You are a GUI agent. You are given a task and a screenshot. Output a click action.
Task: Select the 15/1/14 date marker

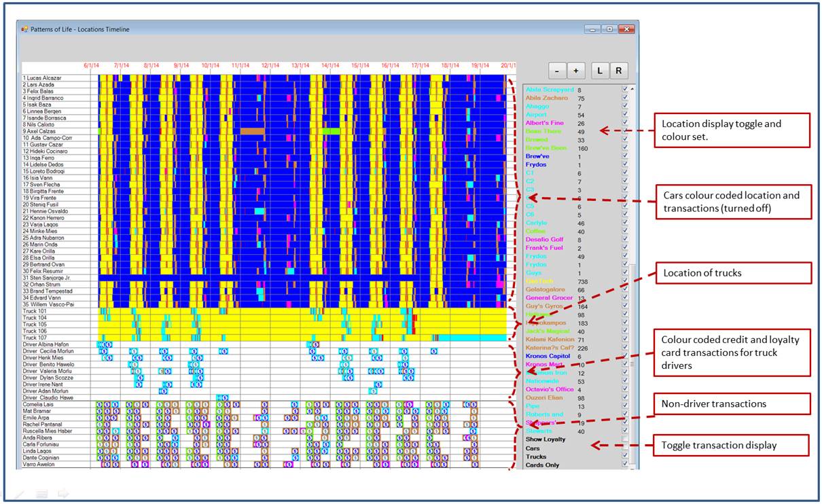point(360,66)
